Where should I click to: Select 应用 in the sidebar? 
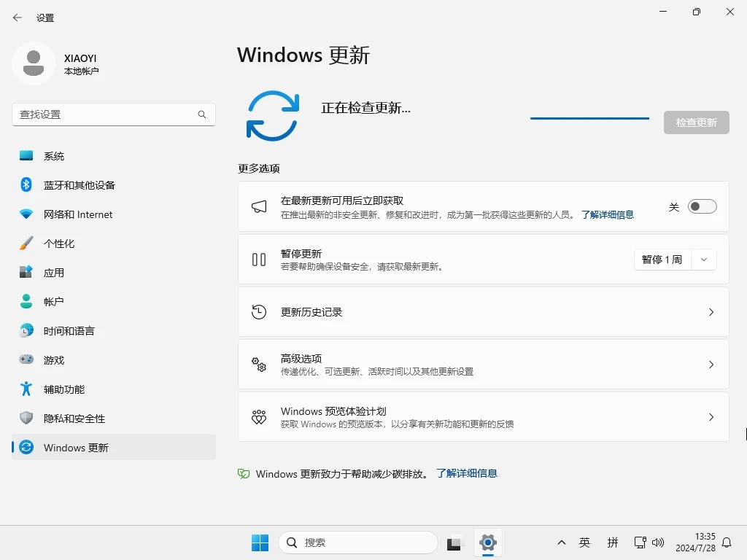(114, 273)
